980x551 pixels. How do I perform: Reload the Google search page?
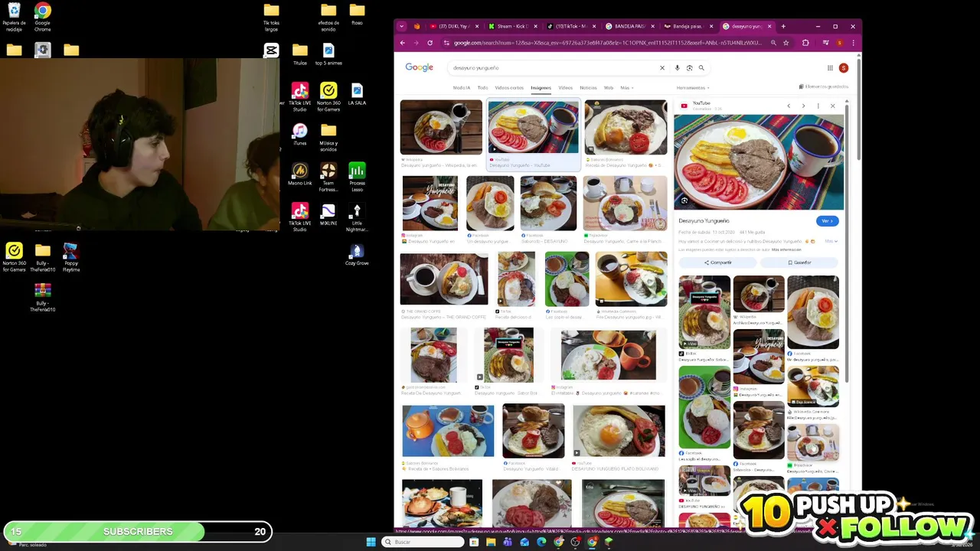[430, 43]
